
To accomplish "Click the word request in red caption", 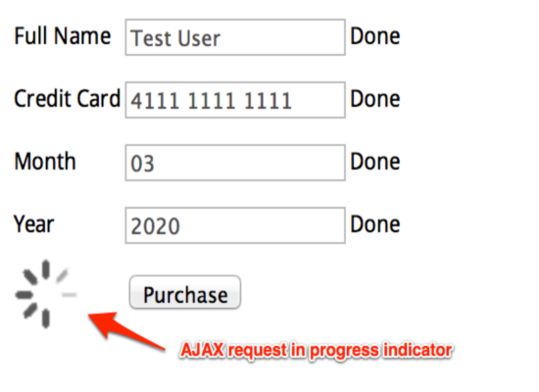I will tap(258, 352).
